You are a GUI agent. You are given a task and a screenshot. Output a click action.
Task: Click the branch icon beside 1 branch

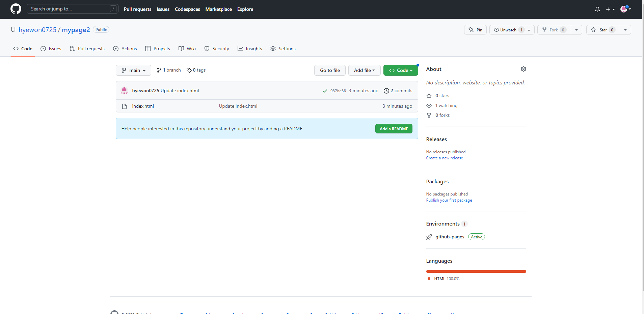[x=159, y=70]
